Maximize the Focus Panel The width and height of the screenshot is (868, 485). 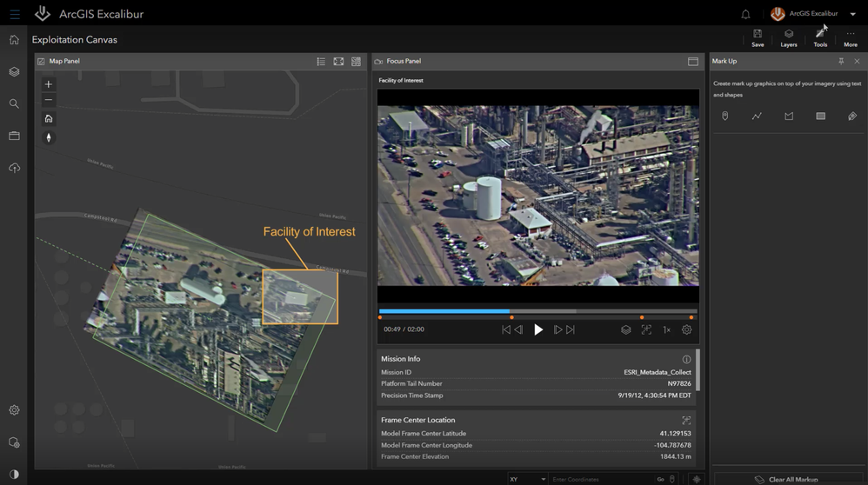693,62
